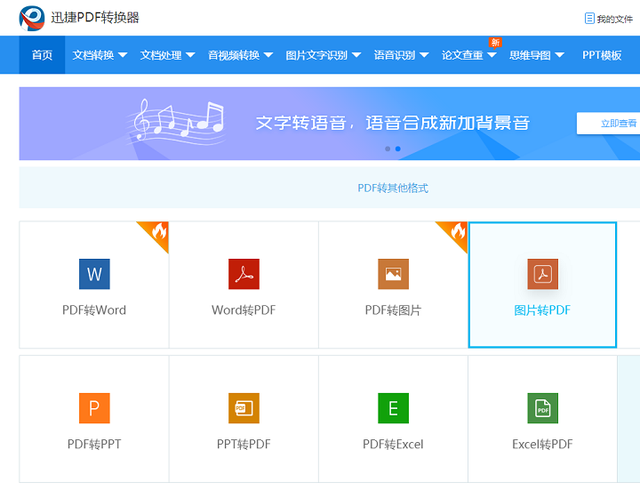The height and width of the screenshot is (490, 640).
Task: Click the red Acrobat icon for Word转PDF
Action: [244, 274]
